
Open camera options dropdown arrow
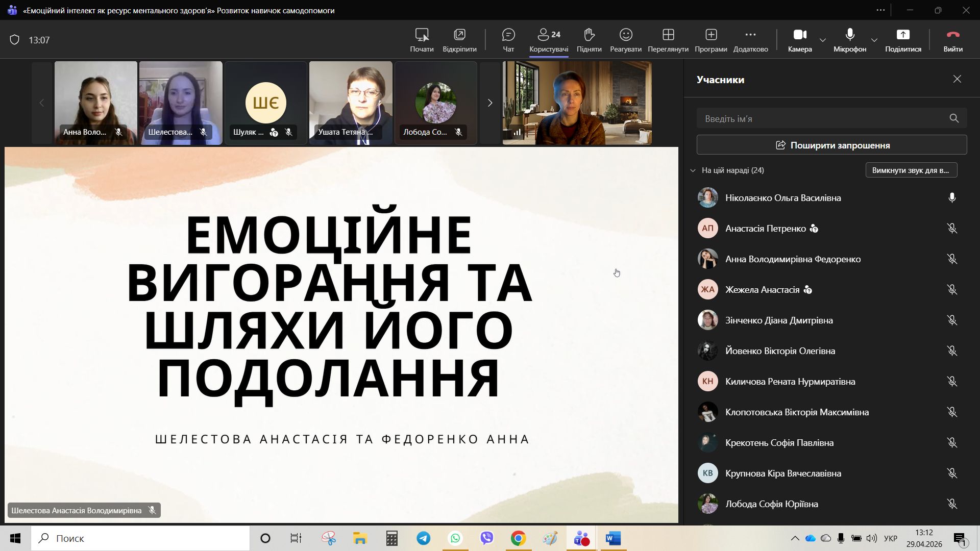[x=823, y=40]
